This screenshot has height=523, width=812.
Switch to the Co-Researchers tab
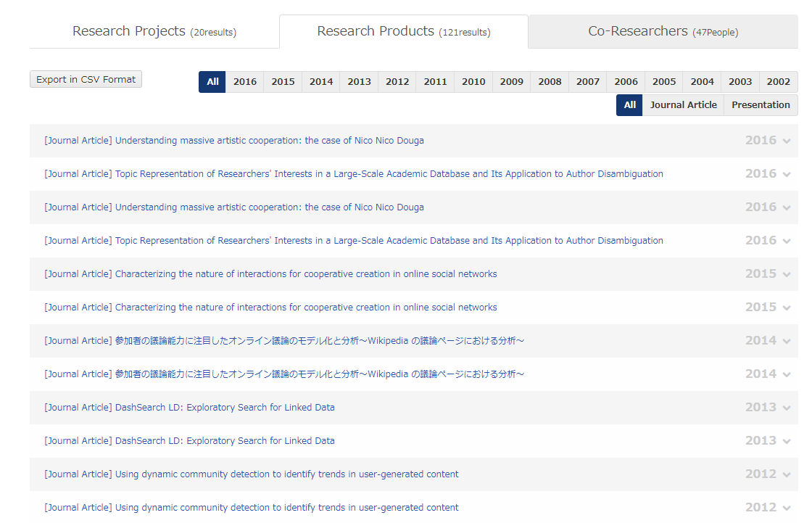pyautogui.click(x=663, y=32)
